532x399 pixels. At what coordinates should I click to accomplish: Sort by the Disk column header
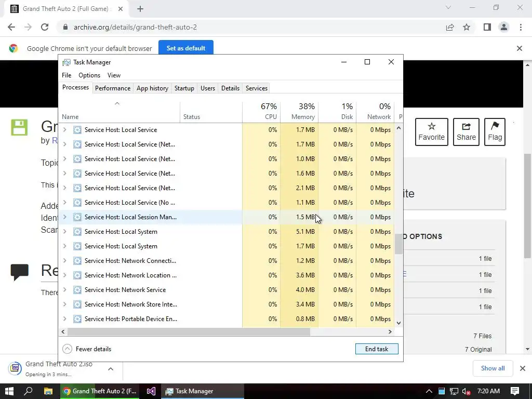(x=338, y=112)
